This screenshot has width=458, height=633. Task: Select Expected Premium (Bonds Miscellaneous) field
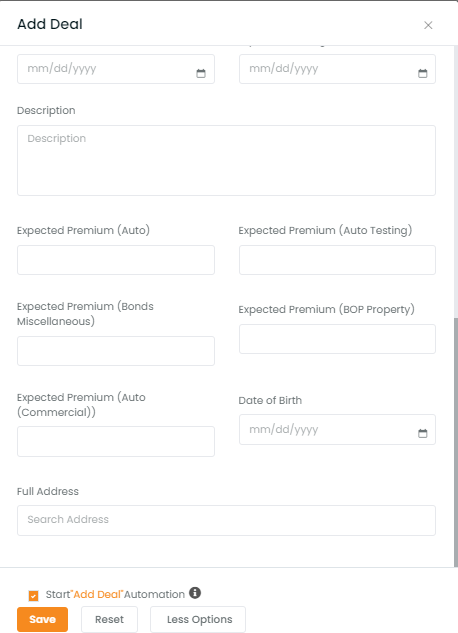[x=116, y=351]
